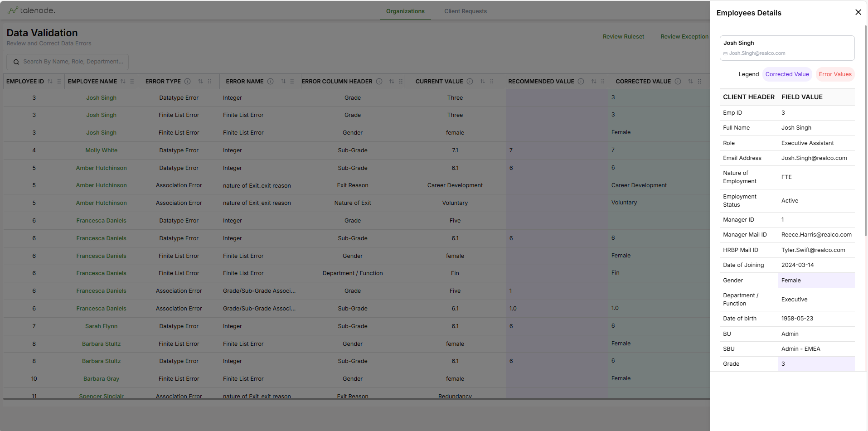Click Employee Name column drag handle
The width and height of the screenshot is (868, 431).
point(132,81)
